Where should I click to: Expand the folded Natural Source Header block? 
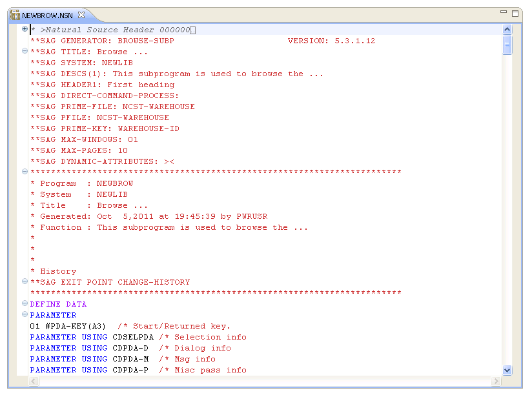coord(25,29)
